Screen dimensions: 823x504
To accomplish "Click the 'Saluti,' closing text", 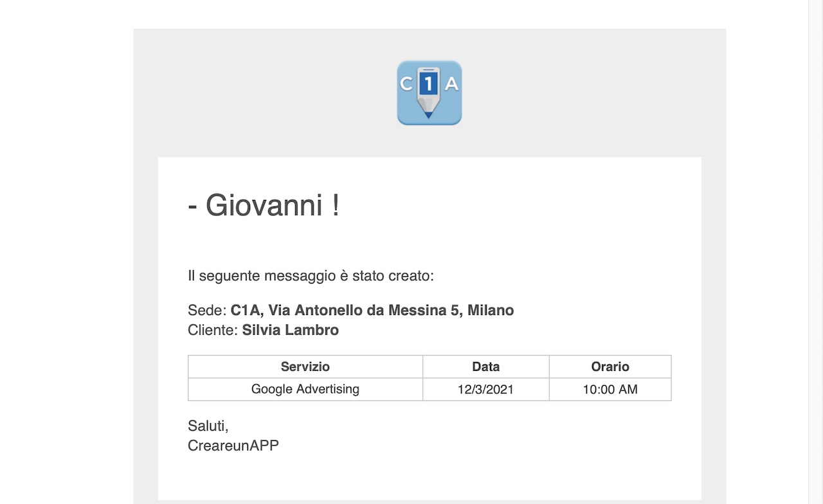I will 208,426.
